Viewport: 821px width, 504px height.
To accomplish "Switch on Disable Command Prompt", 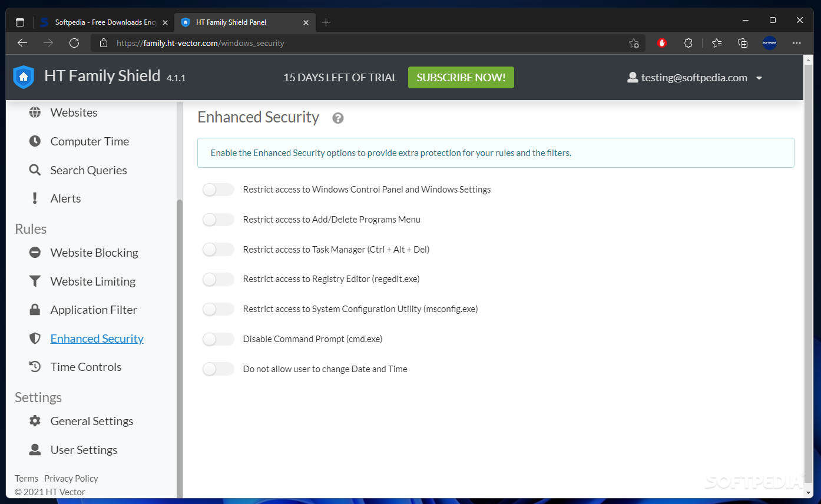I will coord(219,339).
